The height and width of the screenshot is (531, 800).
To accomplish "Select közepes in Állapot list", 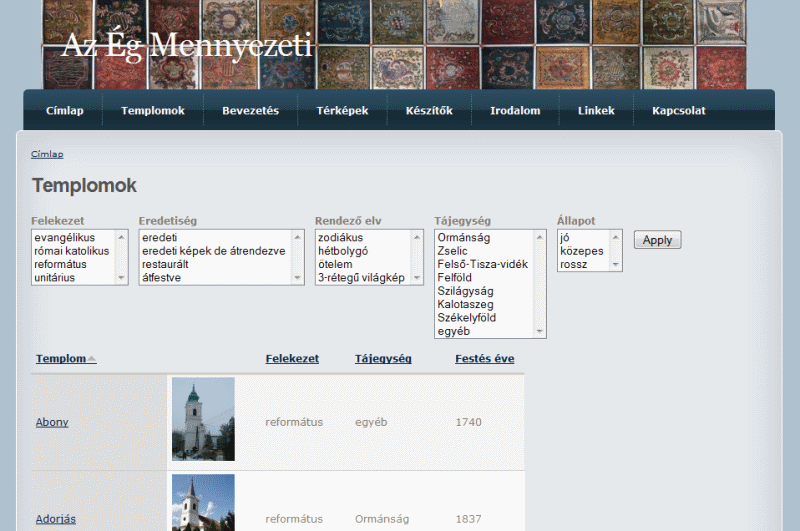I will [x=584, y=251].
